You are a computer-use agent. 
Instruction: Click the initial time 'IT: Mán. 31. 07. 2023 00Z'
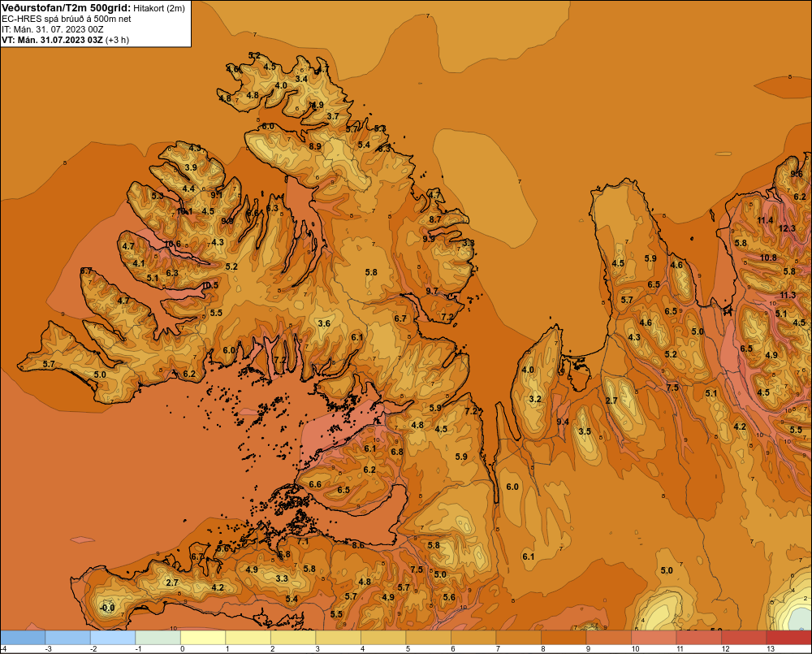tap(52, 29)
